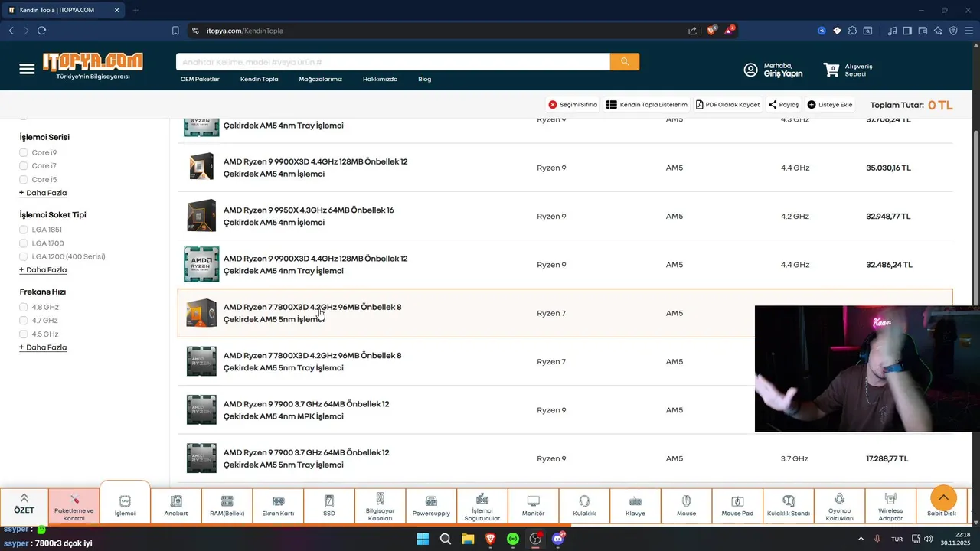Image resolution: width=980 pixels, height=551 pixels.
Task: Toggle the browser sidebar panel icon
Action: pyautogui.click(x=907, y=31)
